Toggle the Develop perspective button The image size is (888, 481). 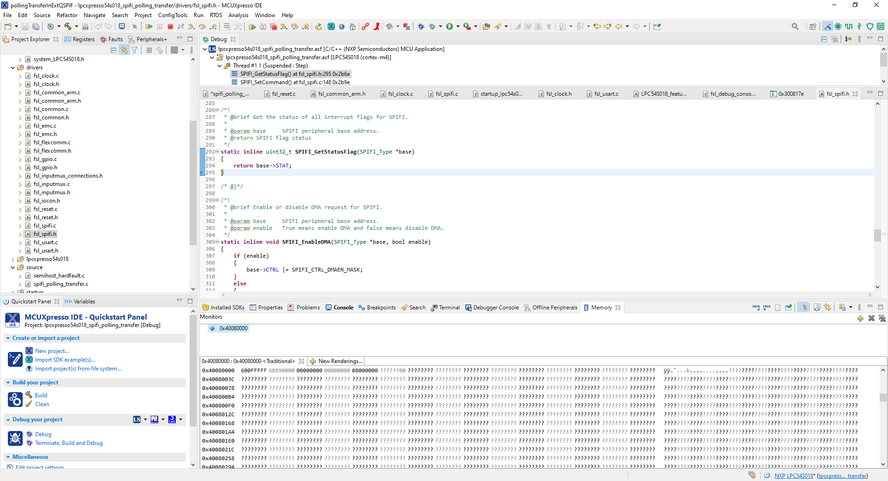coord(827,27)
